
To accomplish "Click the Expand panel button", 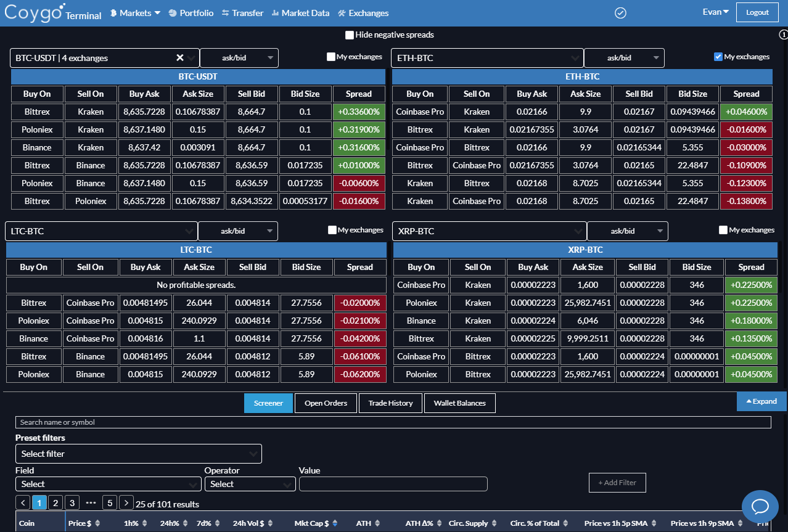I will click(x=761, y=401).
